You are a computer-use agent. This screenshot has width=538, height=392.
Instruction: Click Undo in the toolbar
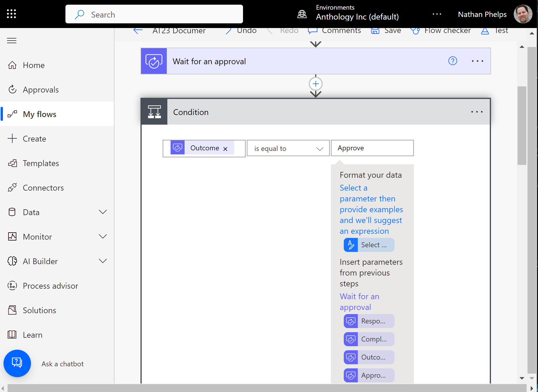241,30
